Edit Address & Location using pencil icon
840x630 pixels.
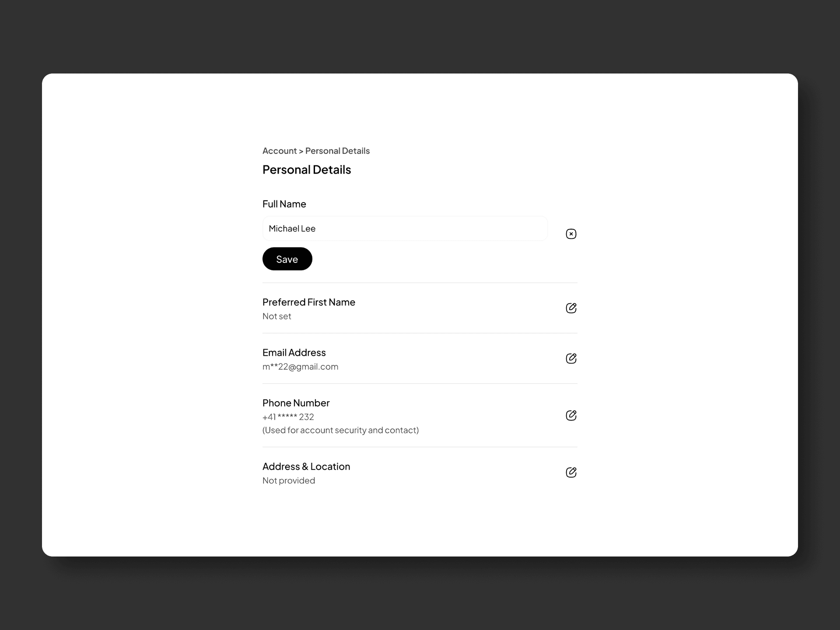(x=571, y=472)
